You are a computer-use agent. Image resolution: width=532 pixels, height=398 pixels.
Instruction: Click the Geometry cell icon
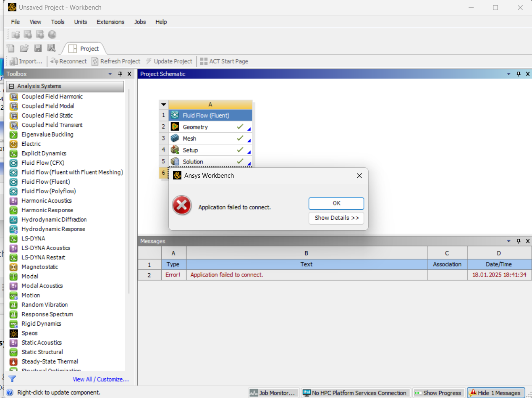[x=175, y=127]
